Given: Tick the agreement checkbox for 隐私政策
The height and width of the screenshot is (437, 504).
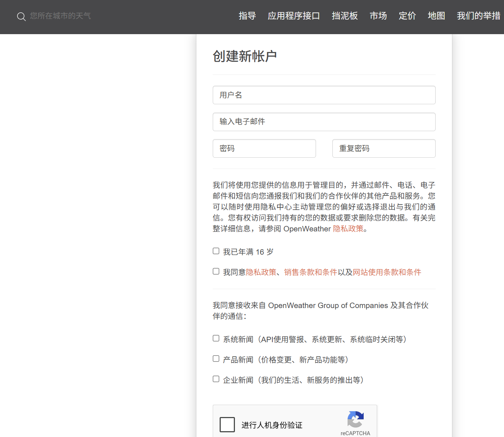Looking at the screenshot, I should coord(216,271).
